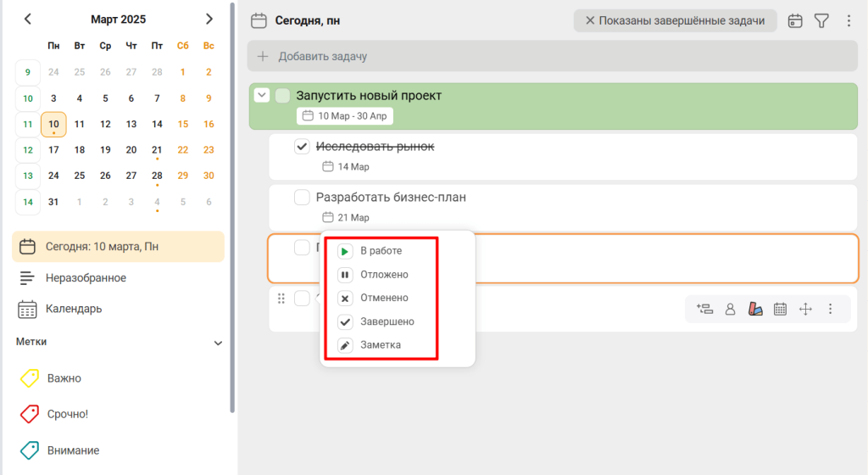868x475 pixels.
Task: Collapse the 'Запустить новый проект' subtasks
Action: 262,95
